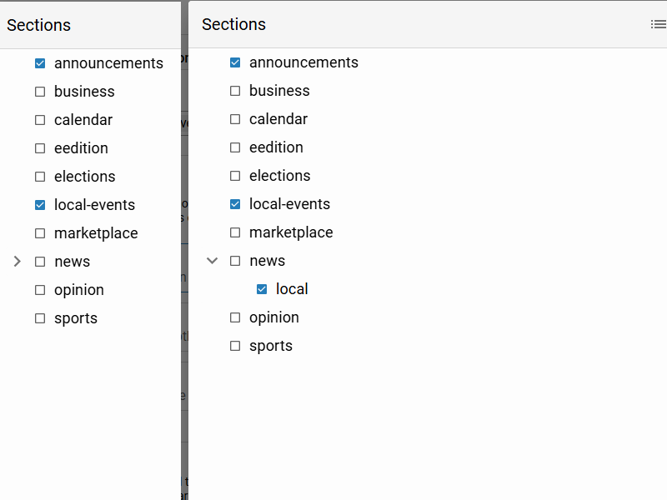Tick the news checkbox in right panel
Image resolution: width=667 pixels, height=500 pixels.
point(235,261)
